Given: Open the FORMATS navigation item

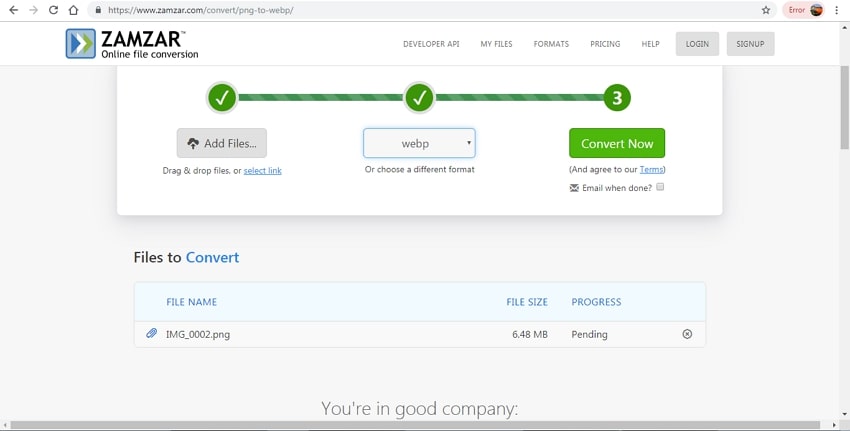Looking at the screenshot, I should click(551, 44).
